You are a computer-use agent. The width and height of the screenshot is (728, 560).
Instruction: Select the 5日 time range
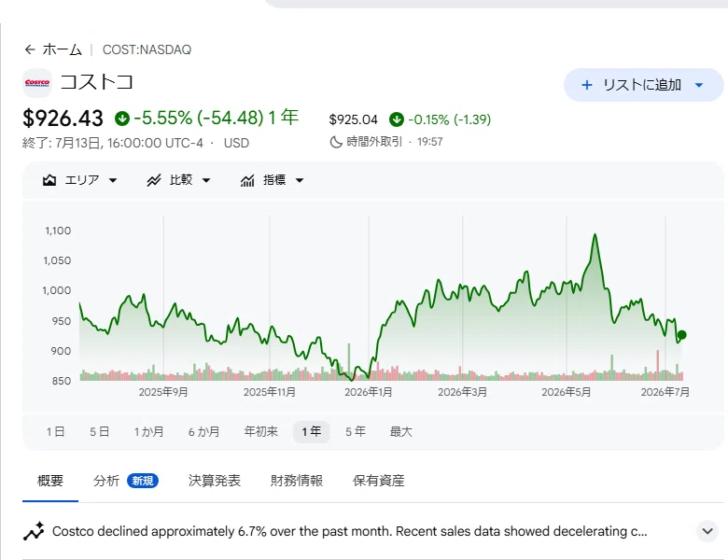coord(99,432)
